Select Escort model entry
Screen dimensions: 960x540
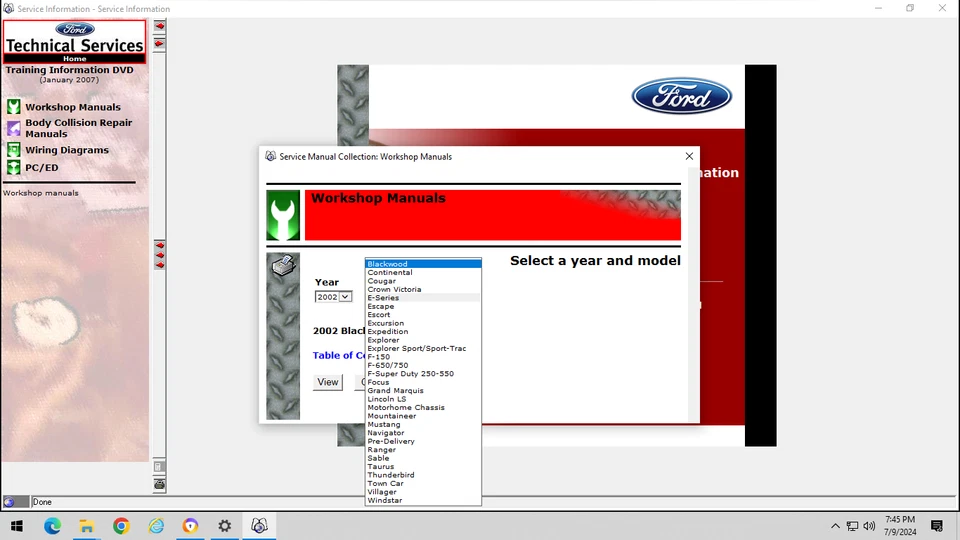coord(423,315)
